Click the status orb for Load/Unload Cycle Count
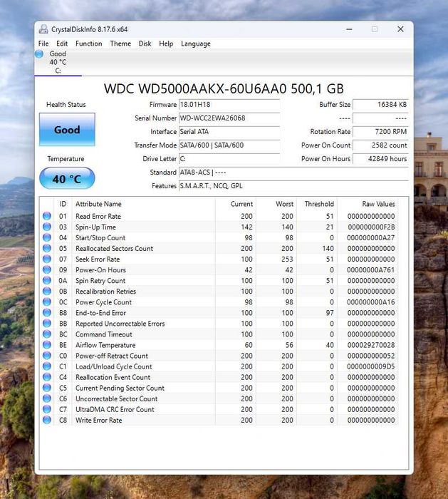448x499 pixels. pos(47,366)
